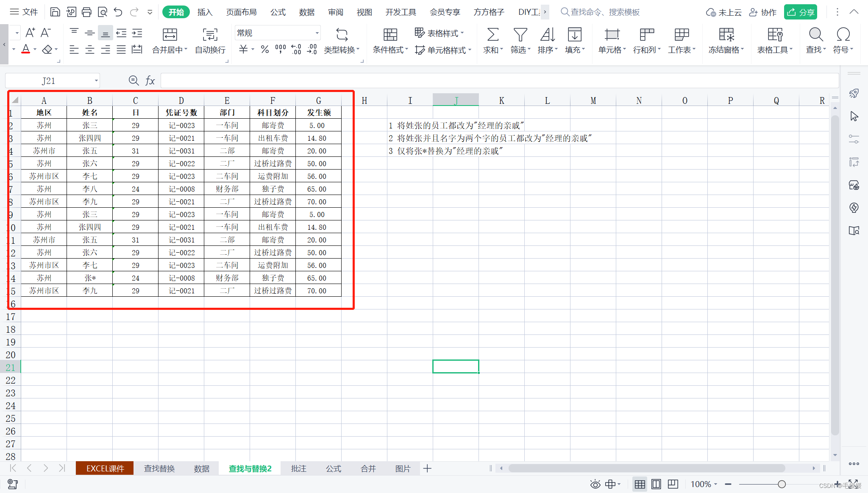Click the Filter (筛选) funnel icon

point(520,35)
